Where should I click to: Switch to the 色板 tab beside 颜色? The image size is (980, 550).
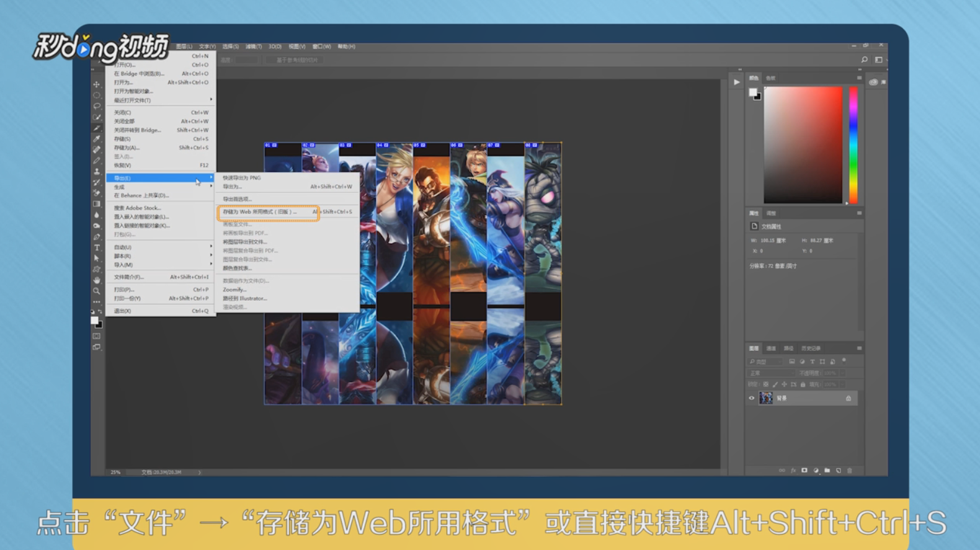(771, 78)
